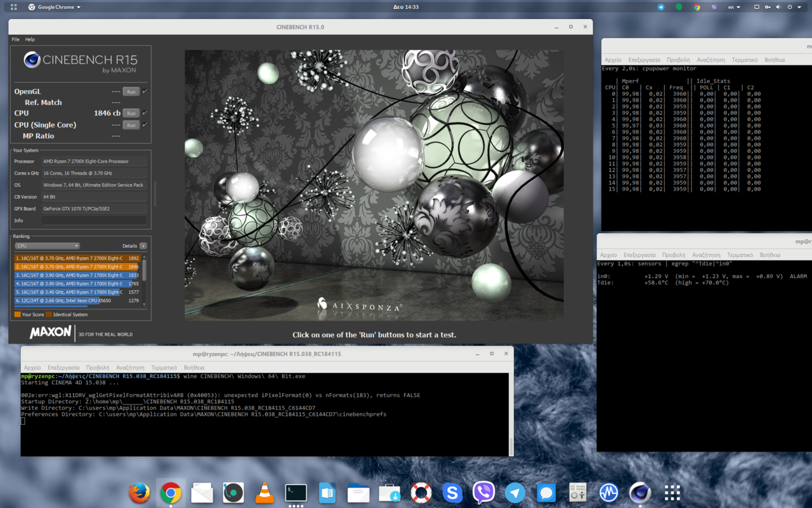Click the Cinebench terminal window scrollbar
The image size is (812, 508).
[x=511, y=446]
